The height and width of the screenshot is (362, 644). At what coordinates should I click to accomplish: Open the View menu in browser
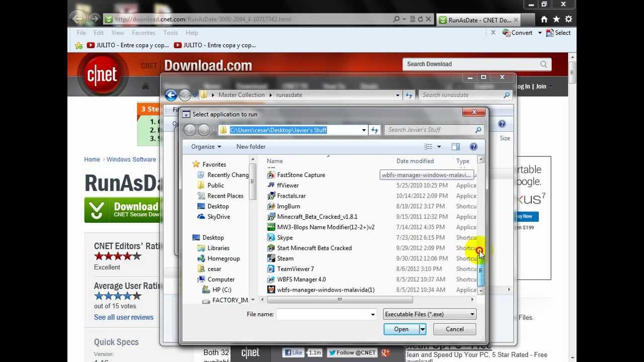point(118,33)
